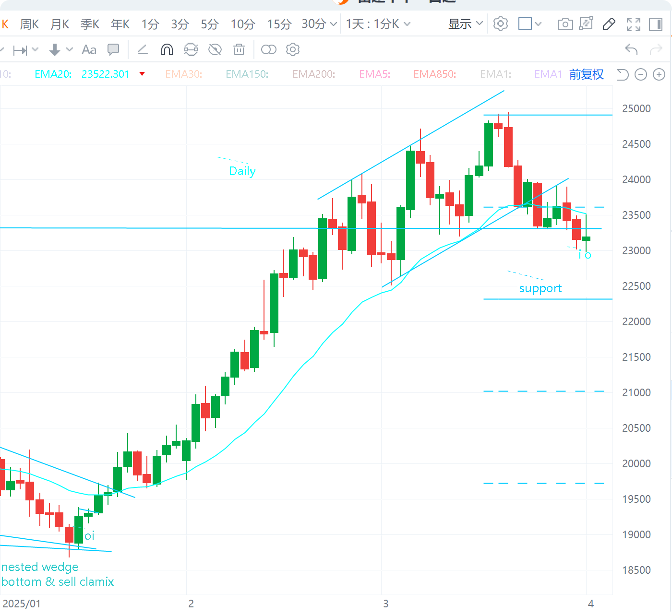Select the 'Daily' chart annotation text
The image size is (672, 616).
[x=242, y=171]
